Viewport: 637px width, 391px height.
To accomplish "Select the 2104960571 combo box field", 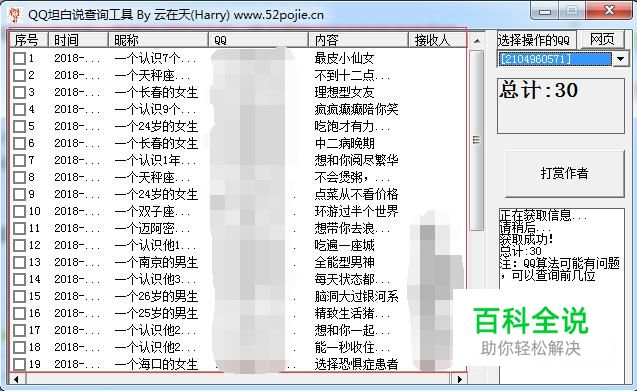I will (x=555, y=59).
